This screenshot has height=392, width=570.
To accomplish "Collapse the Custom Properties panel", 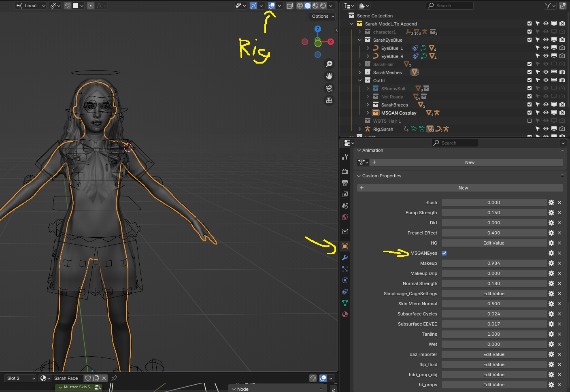I will 359,176.
